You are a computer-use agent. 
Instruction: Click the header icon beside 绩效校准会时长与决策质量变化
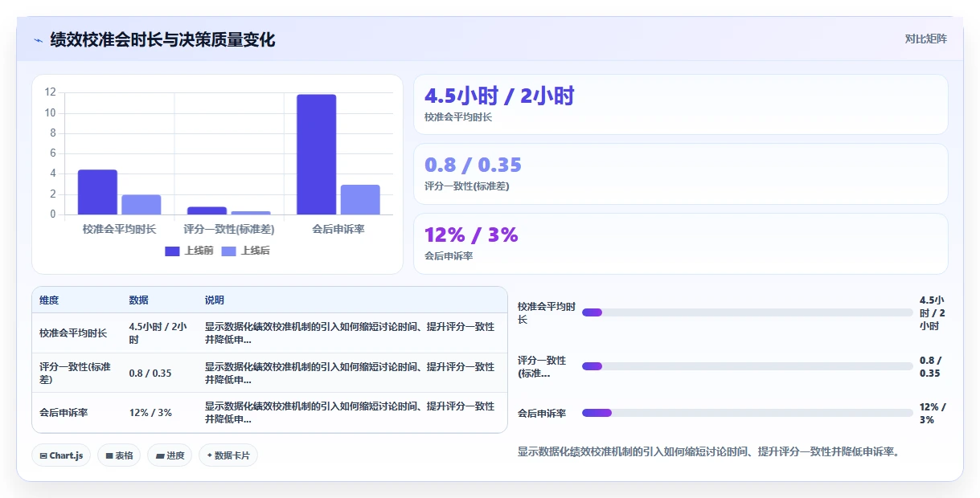point(38,40)
